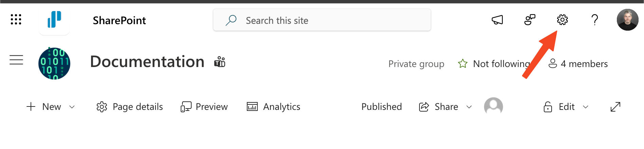Select Preview in the command bar
This screenshot has width=644, height=149.
[x=204, y=107]
